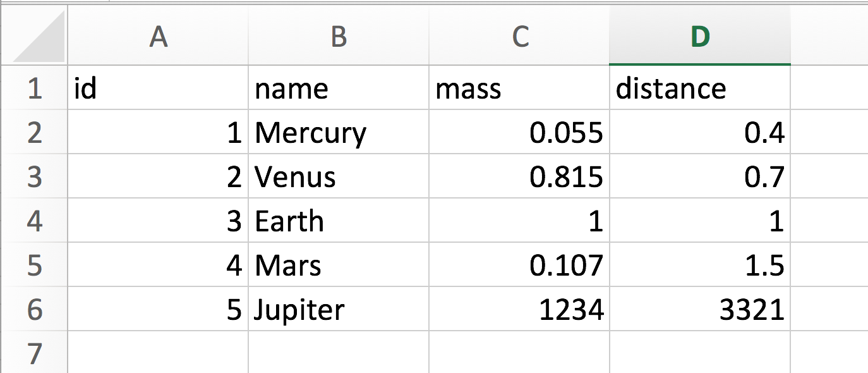This screenshot has width=868, height=373.
Task: Select row 7 header
Action: [33, 352]
